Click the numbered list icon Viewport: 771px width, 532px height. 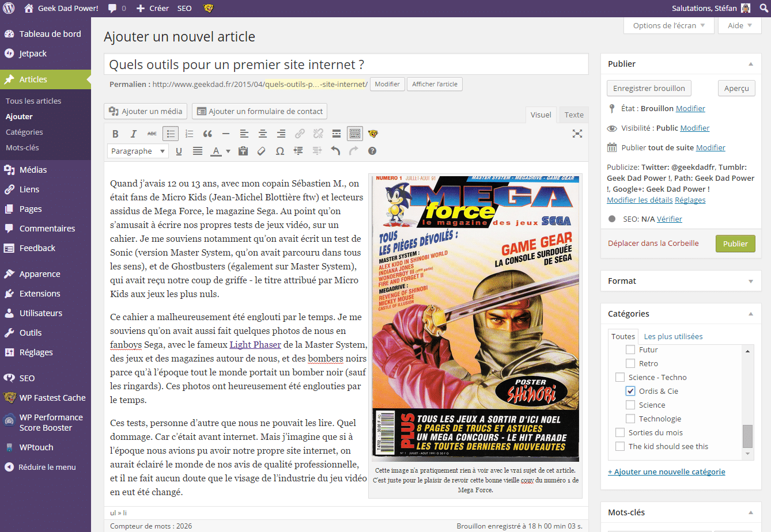189,134
